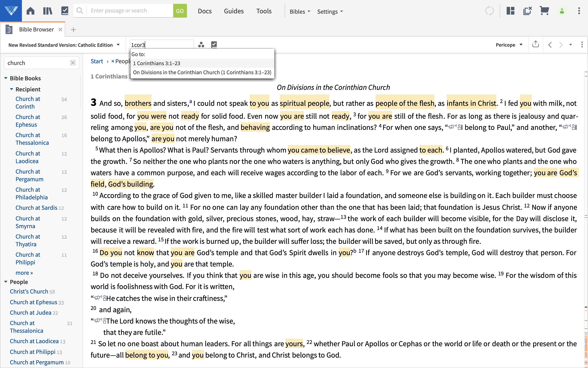Click the Enter passage or search field
This screenshot has height=368, width=588.
coord(130,11)
